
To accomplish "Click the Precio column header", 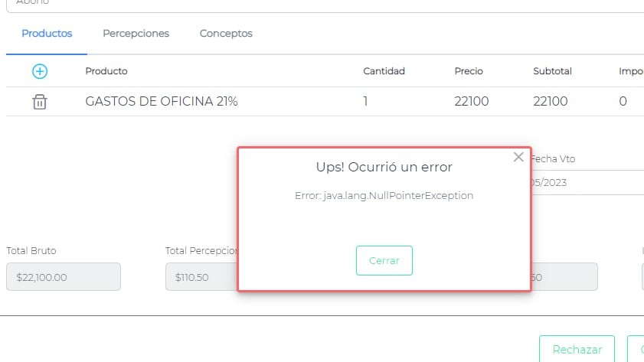I will point(469,71).
